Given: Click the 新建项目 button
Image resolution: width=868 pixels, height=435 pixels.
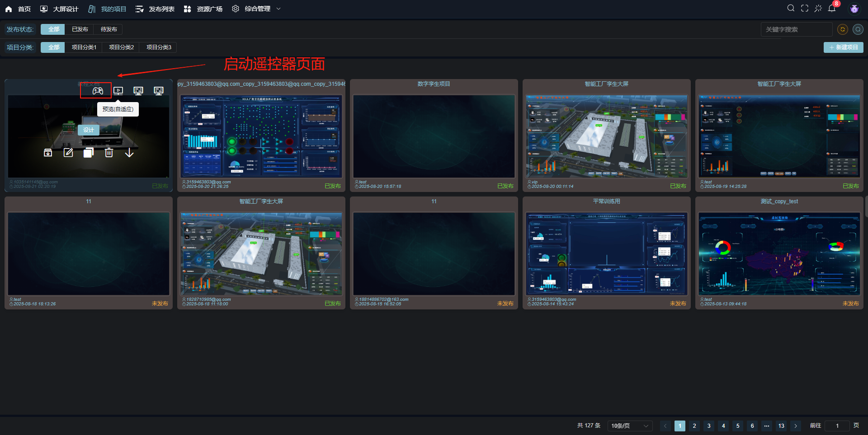Looking at the screenshot, I should 843,47.
